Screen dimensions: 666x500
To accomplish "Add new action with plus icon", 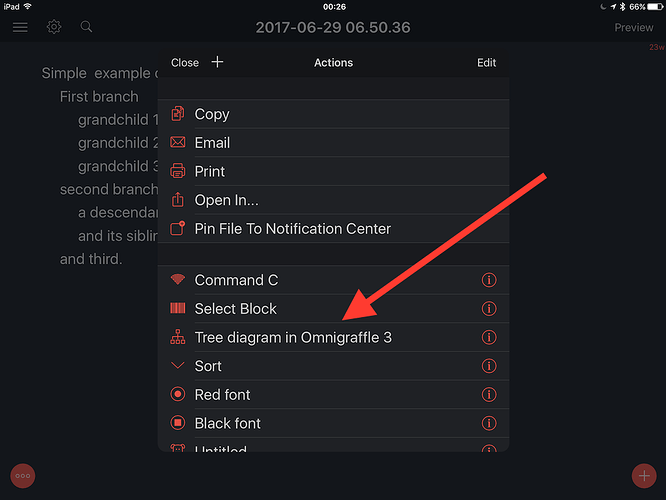I will tap(217, 62).
